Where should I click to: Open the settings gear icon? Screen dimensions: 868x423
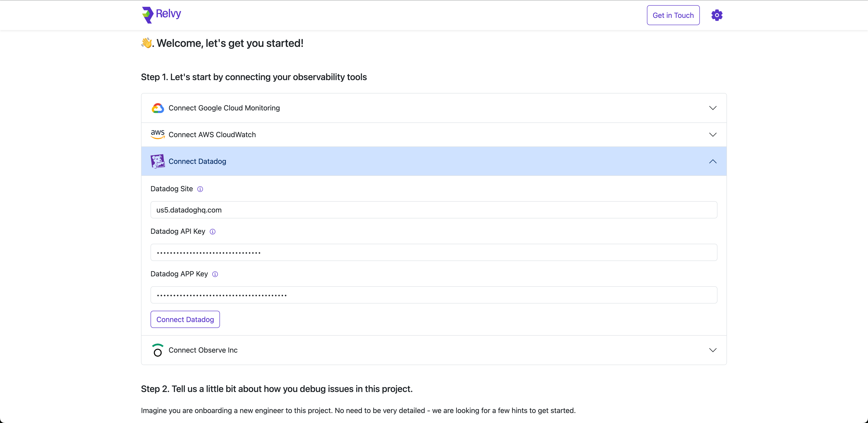[717, 15]
